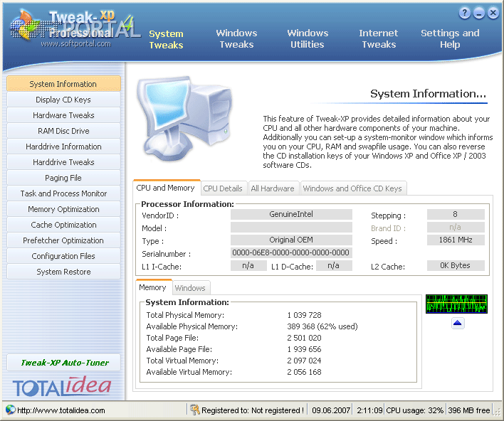Open the Windows Tweaks section
This screenshot has width=504, height=421.
(236, 38)
